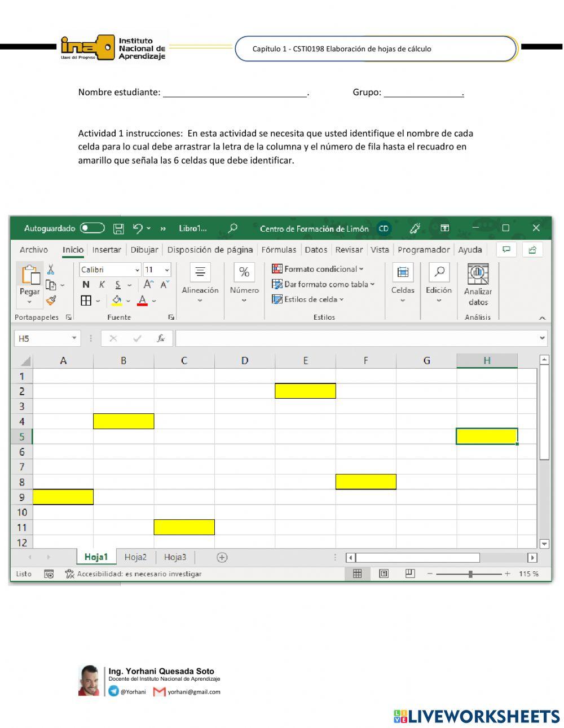Toggle the Autoguardado switch

tap(92, 228)
